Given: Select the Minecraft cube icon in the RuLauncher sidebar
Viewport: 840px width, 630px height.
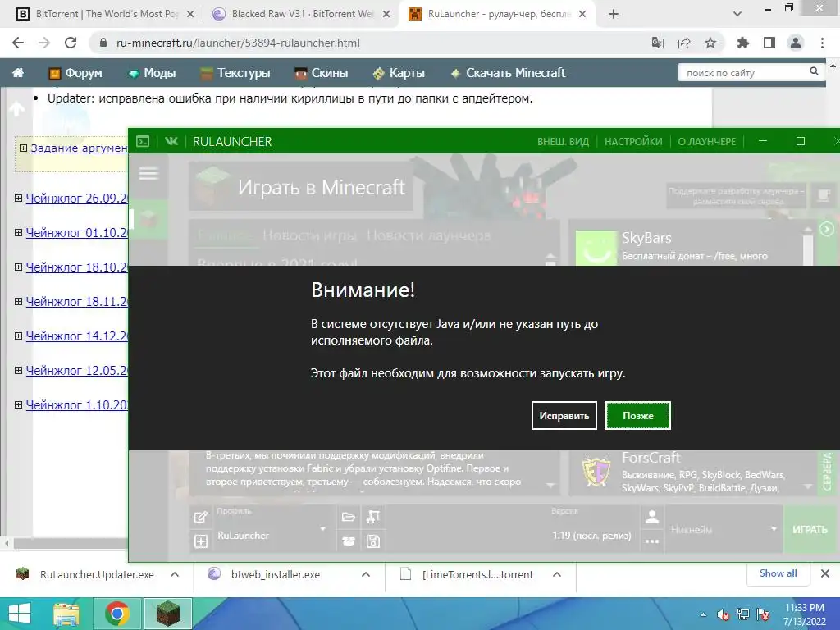Looking at the screenshot, I should (x=149, y=218).
